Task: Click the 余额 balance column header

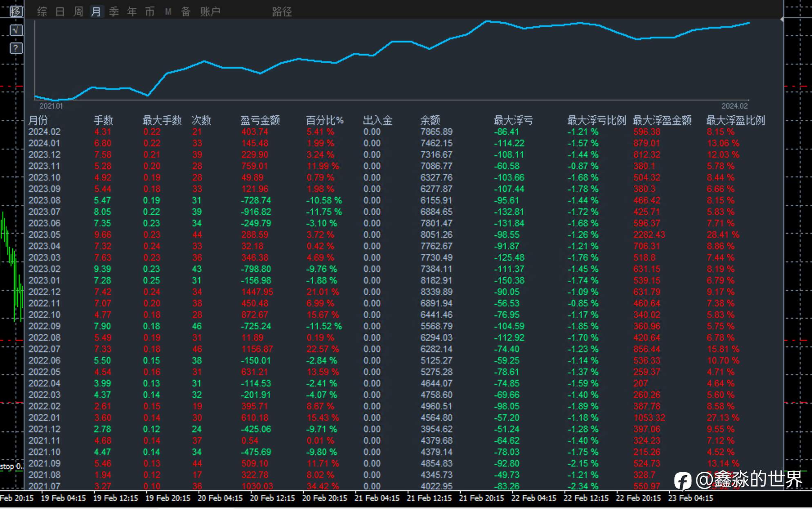Action: (x=430, y=120)
